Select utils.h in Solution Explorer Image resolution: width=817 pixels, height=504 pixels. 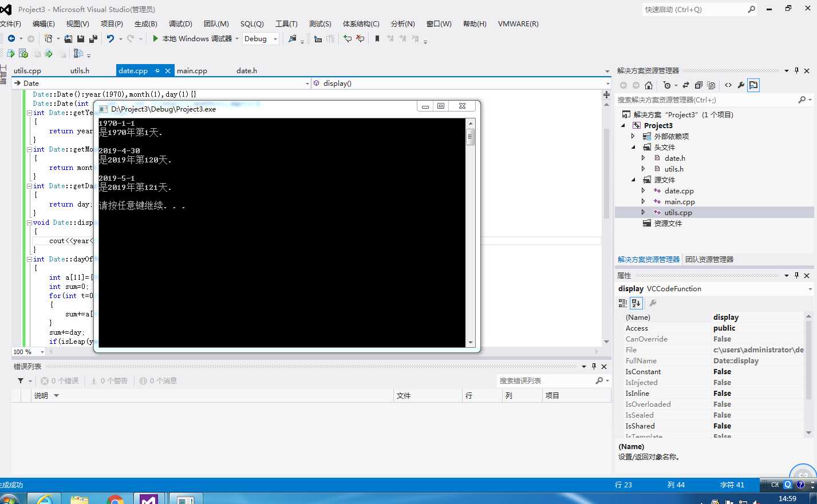[674, 169]
